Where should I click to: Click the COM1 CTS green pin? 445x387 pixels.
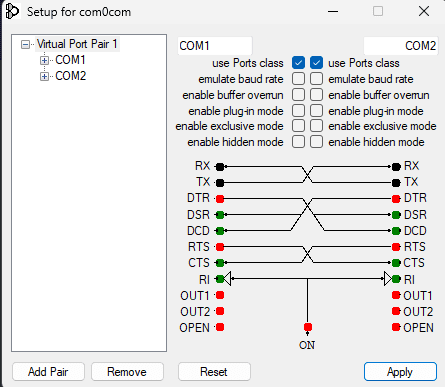pyautogui.click(x=220, y=263)
